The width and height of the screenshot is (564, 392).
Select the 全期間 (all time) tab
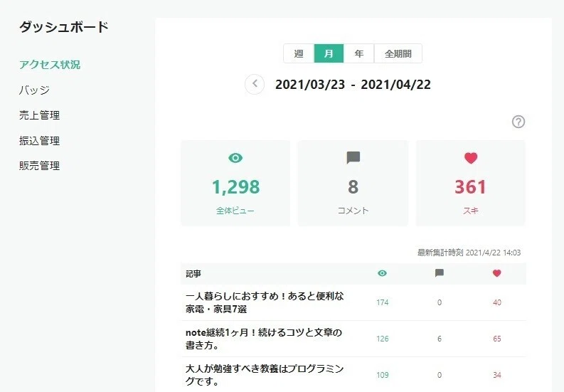pos(398,53)
